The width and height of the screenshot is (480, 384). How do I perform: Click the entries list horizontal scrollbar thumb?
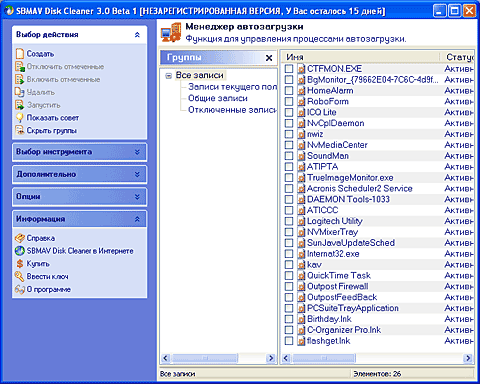tap(324, 358)
